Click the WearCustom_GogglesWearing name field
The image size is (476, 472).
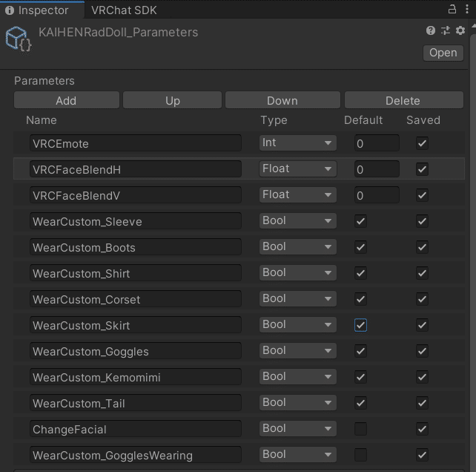pos(136,455)
